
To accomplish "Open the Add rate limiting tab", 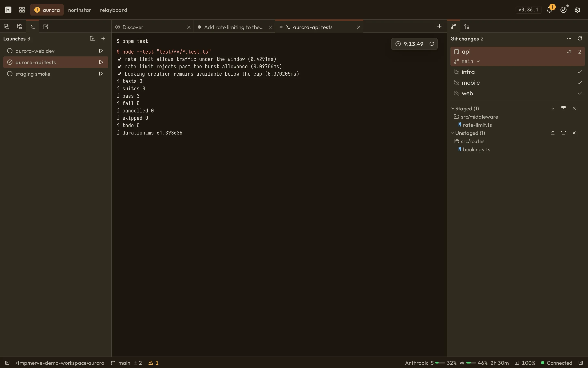I will pos(234,27).
